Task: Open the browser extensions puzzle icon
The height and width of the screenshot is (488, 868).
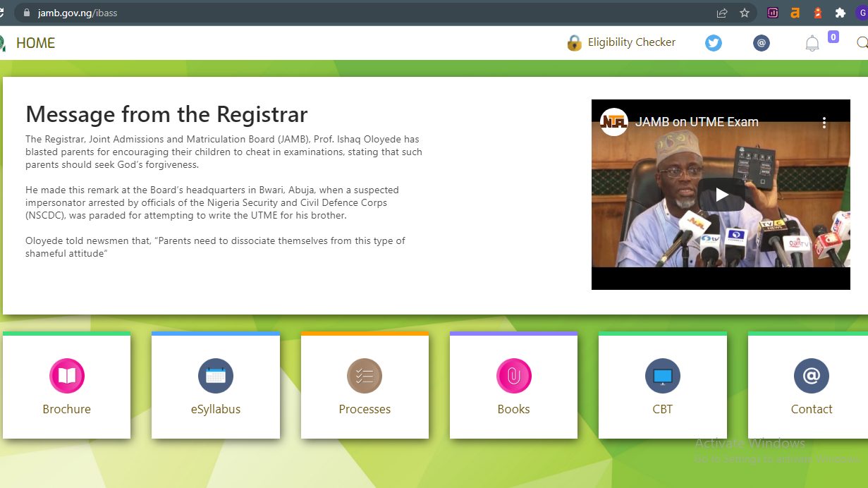Action: tap(840, 12)
